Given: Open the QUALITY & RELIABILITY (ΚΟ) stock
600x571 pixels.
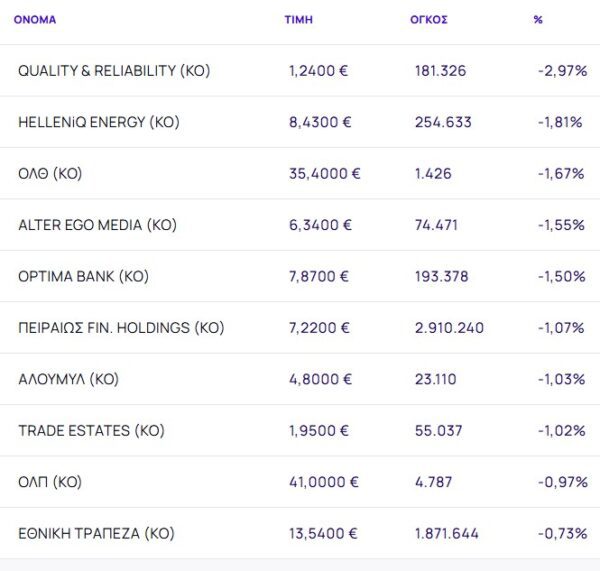Looking at the screenshot, I should [114, 71].
